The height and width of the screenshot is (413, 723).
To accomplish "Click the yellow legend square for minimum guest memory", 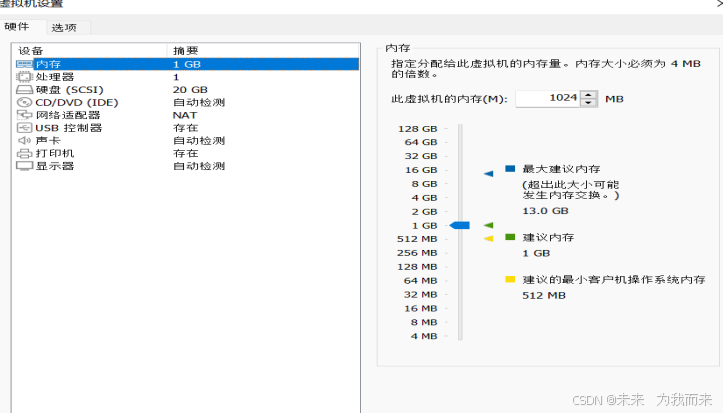I will tap(510, 279).
